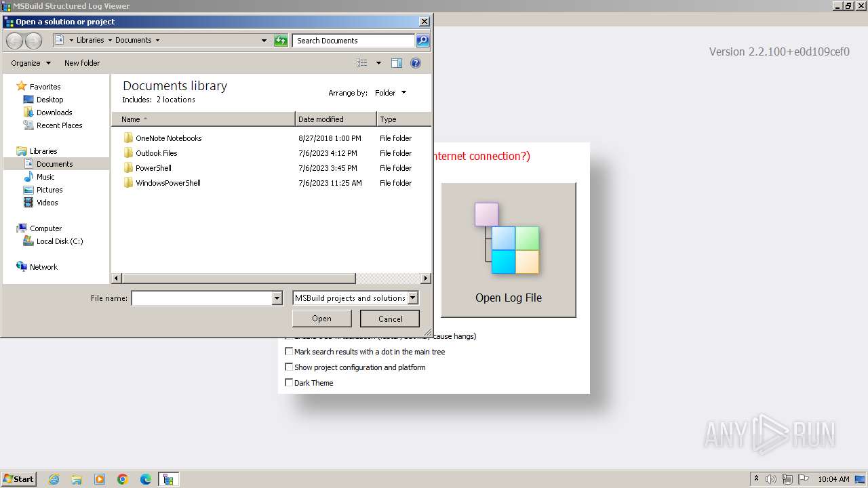Click the Search Documents field
The height and width of the screenshot is (488, 868).
click(354, 41)
